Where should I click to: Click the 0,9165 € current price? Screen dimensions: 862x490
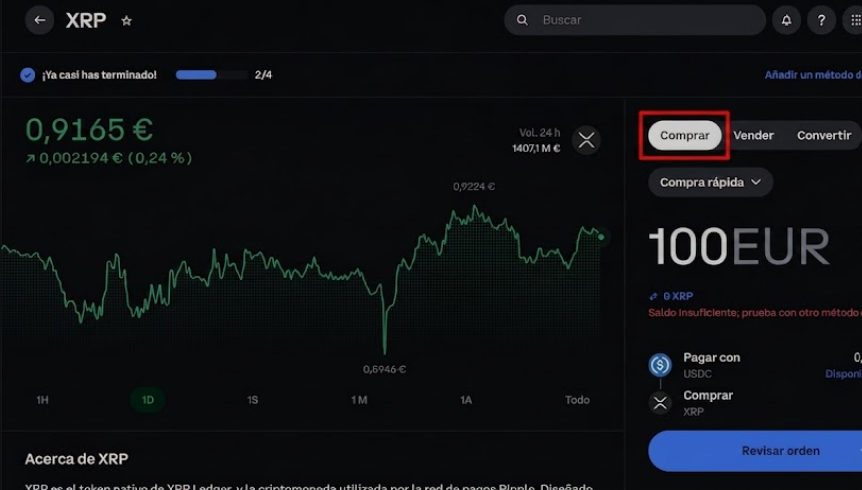pos(89,130)
